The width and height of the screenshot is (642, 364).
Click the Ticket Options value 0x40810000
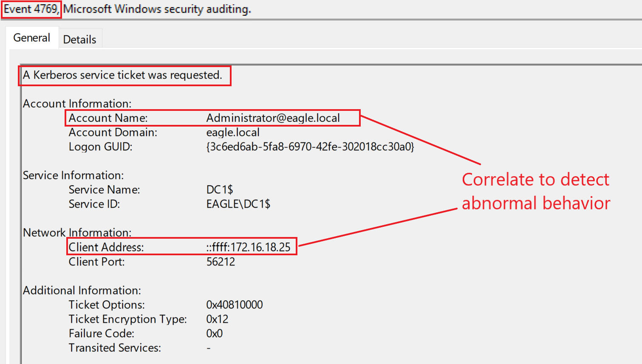point(235,305)
